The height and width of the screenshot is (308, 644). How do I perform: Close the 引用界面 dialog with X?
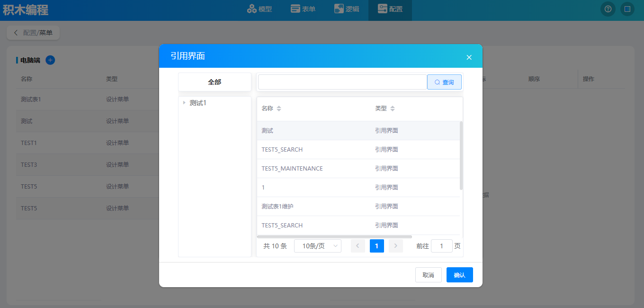pos(469,57)
